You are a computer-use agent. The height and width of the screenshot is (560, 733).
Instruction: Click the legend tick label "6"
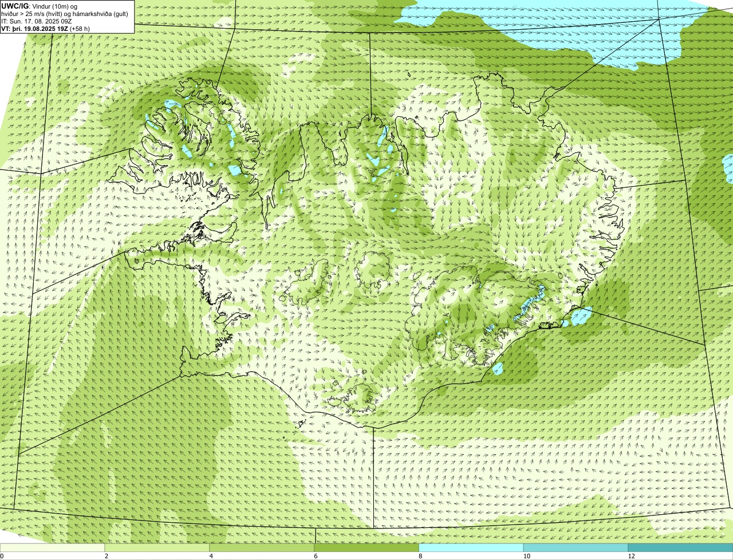point(316,556)
